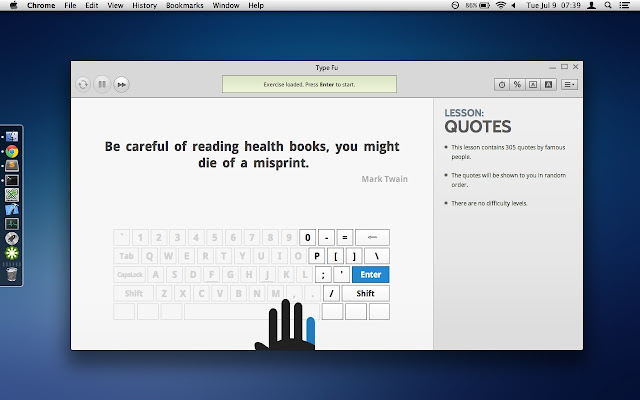Viewport: 640px width, 400px height.
Task: Open the Type Fu menu dropdown button
Action: 569,84
